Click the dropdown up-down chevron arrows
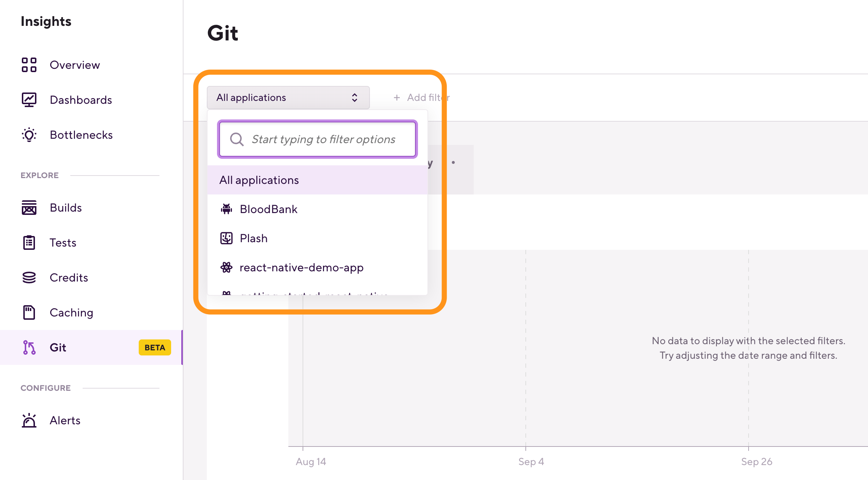 [354, 98]
